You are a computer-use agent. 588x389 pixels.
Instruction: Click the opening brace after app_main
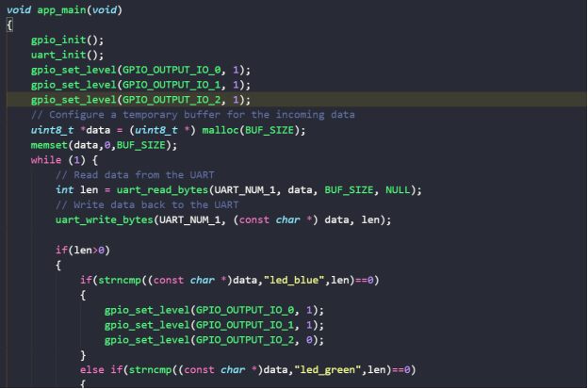point(9,25)
